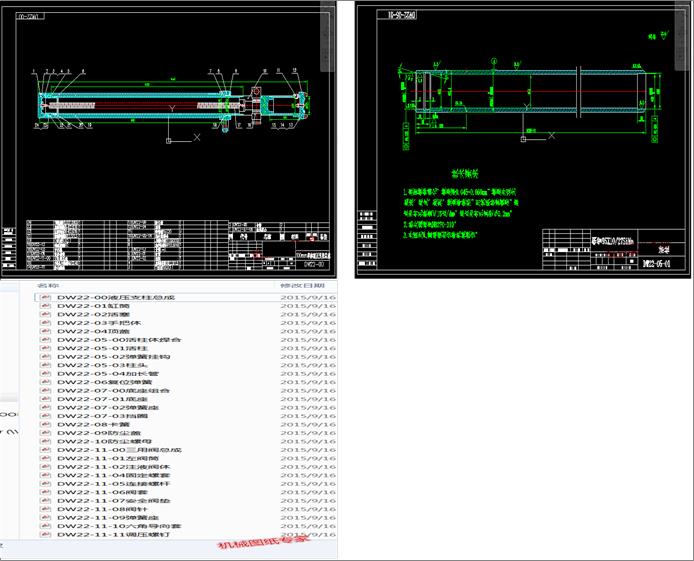Sort files by the 名称 column header
Screen dimensions: 694x561
click(x=49, y=286)
